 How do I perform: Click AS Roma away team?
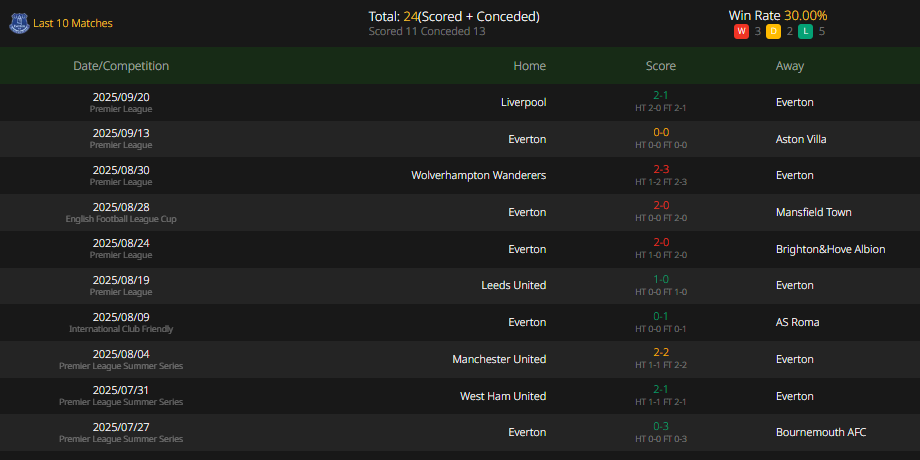coord(797,322)
